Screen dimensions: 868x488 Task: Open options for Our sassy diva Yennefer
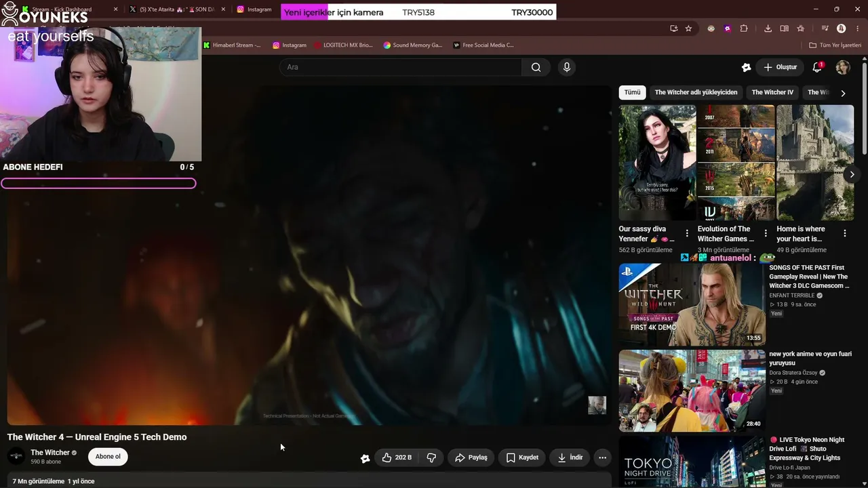687,233
